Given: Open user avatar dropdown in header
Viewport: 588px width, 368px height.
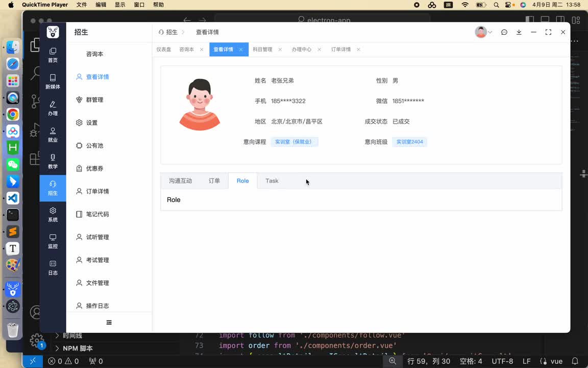Looking at the screenshot, I should tap(483, 32).
